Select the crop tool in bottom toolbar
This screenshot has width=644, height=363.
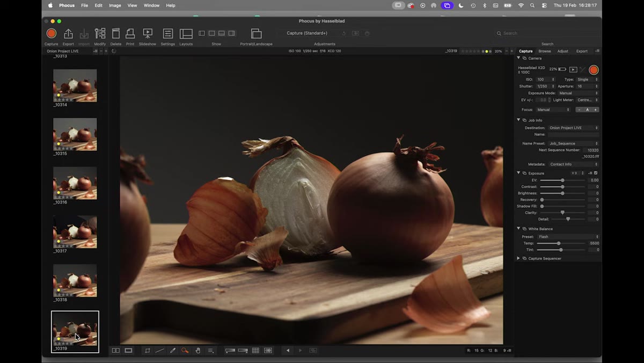pos(147,351)
